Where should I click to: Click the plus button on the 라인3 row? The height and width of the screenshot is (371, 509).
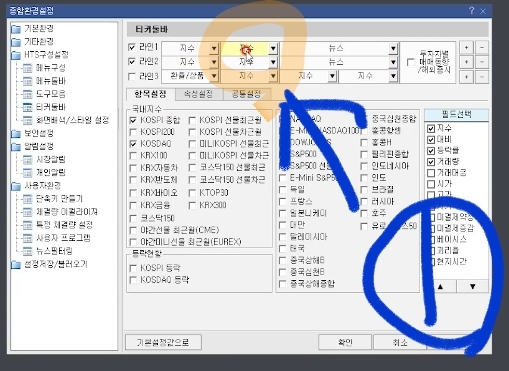[x=466, y=77]
